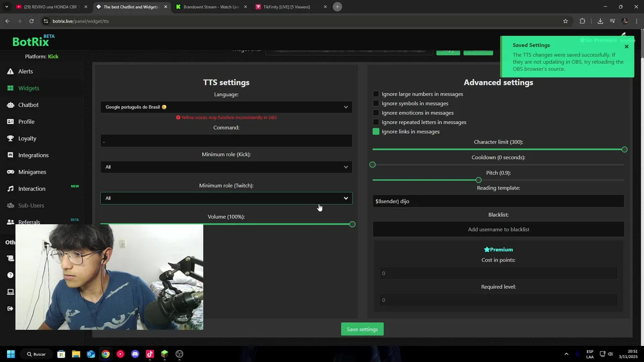Click the Pitch slider handle
This screenshot has height=362, width=644.
point(478,180)
